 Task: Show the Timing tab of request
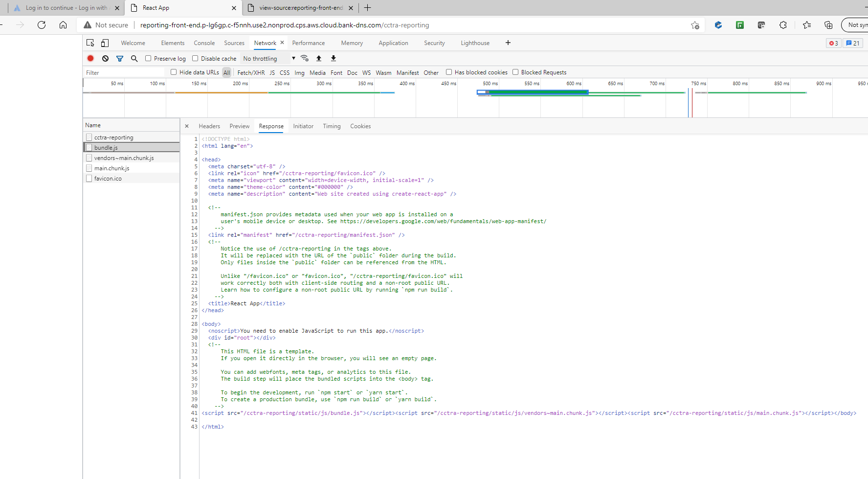click(332, 126)
